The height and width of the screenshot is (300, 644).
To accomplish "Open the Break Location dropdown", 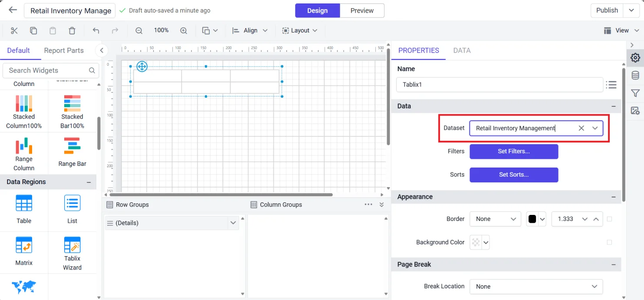I will click(x=595, y=287).
